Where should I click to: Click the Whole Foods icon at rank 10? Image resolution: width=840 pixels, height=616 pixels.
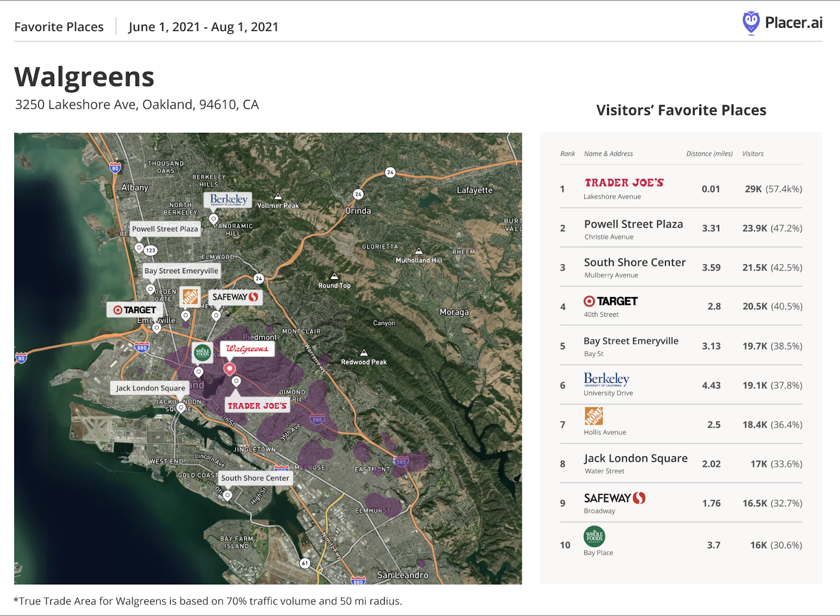coord(594,537)
